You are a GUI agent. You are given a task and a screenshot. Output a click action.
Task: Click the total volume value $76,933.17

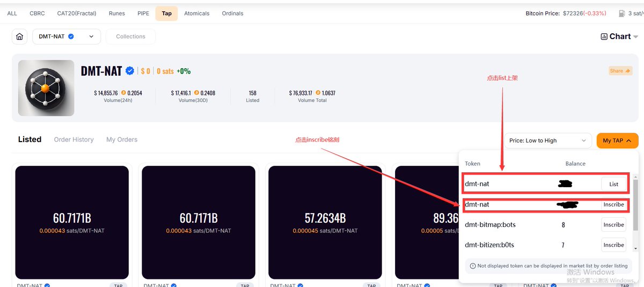pos(301,93)
